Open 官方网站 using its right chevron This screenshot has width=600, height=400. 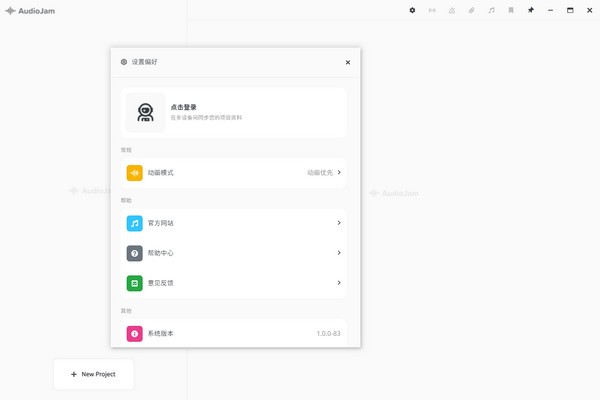(339, 223)
